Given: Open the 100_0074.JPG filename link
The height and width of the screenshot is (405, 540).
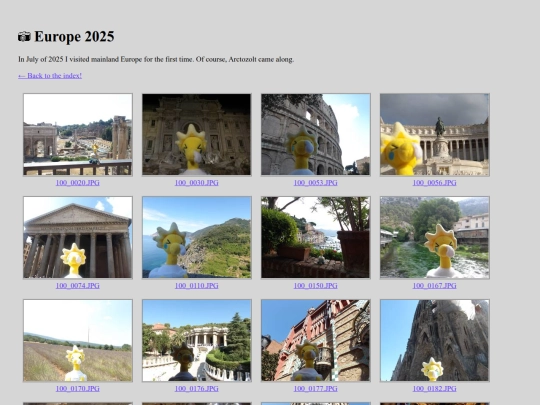Looking at the screenshot, I should [78, 285].
